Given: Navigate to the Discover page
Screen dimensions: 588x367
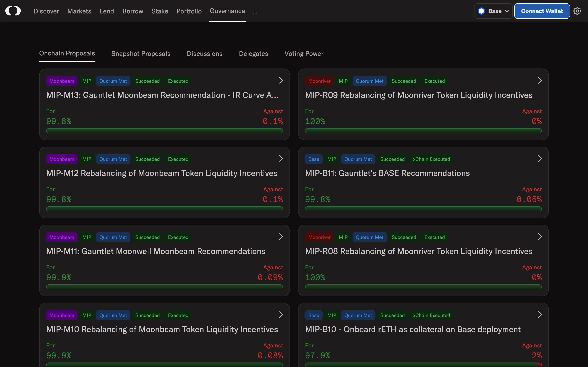Looking at the screenshot, I should point(46,11).
